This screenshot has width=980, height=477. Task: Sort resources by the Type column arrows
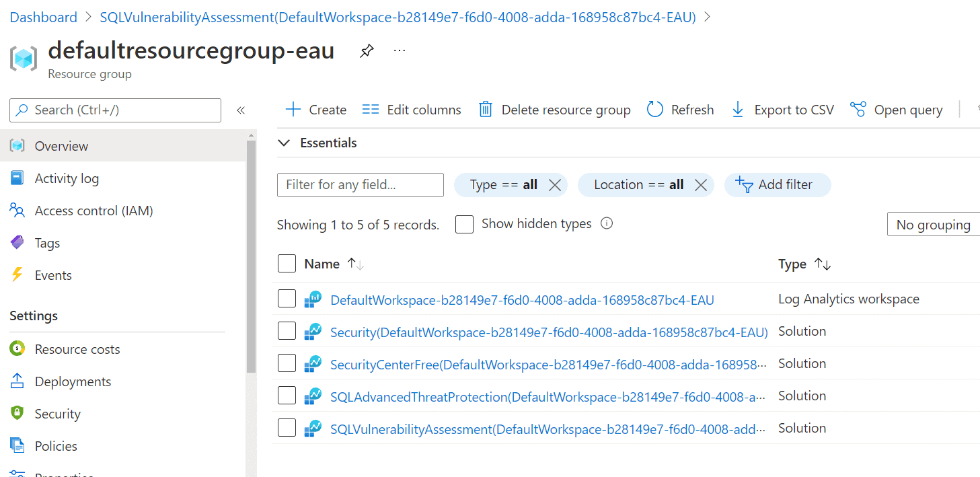click(823, 264)
